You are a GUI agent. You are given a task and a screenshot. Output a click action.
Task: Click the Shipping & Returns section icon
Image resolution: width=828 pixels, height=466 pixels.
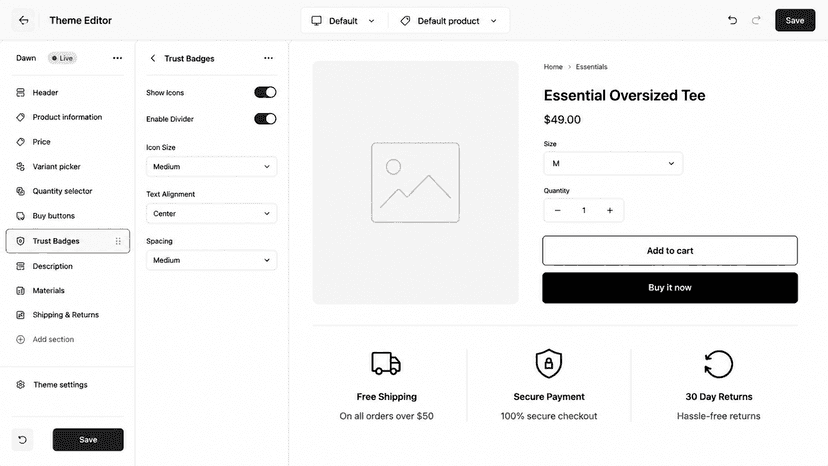coord(20,315)
